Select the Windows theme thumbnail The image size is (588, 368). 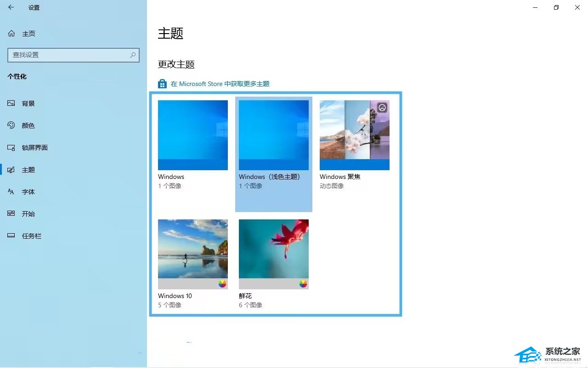click(x=193, y=135)
